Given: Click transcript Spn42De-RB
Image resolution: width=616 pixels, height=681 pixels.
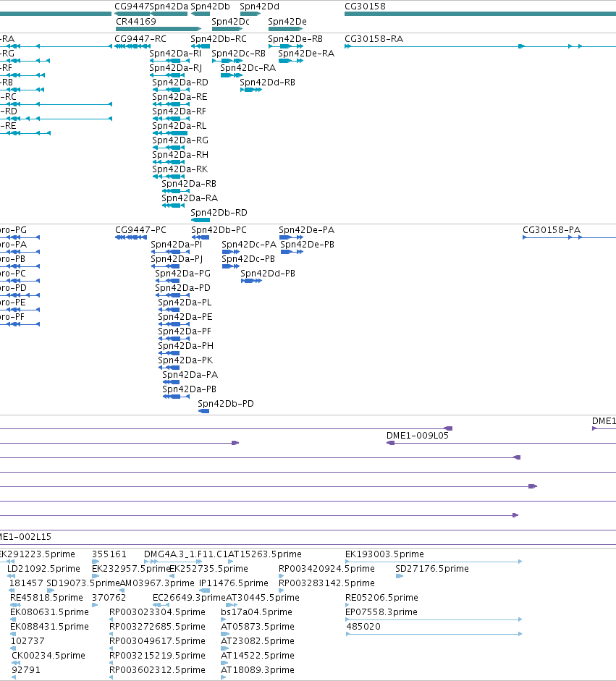Looking at the screenshot, I should tap(285, 46).
